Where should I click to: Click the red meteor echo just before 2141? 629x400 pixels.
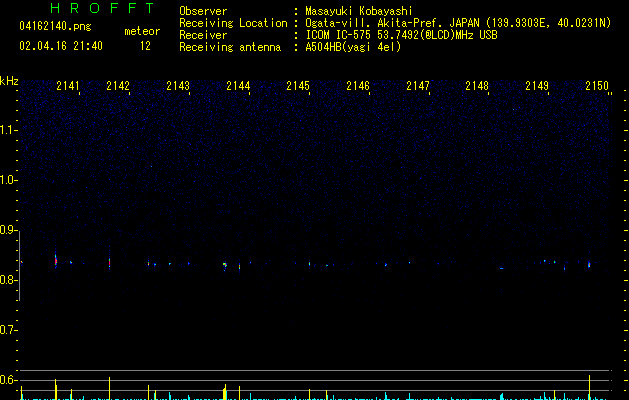click(56, 261)
